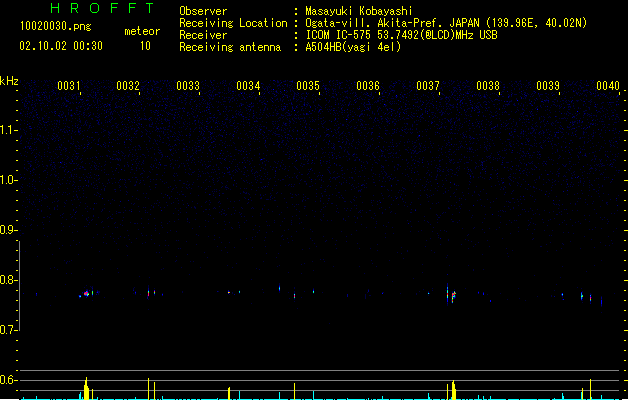
Task: Click the Receiver field label
Action: [x=203, y=35]
